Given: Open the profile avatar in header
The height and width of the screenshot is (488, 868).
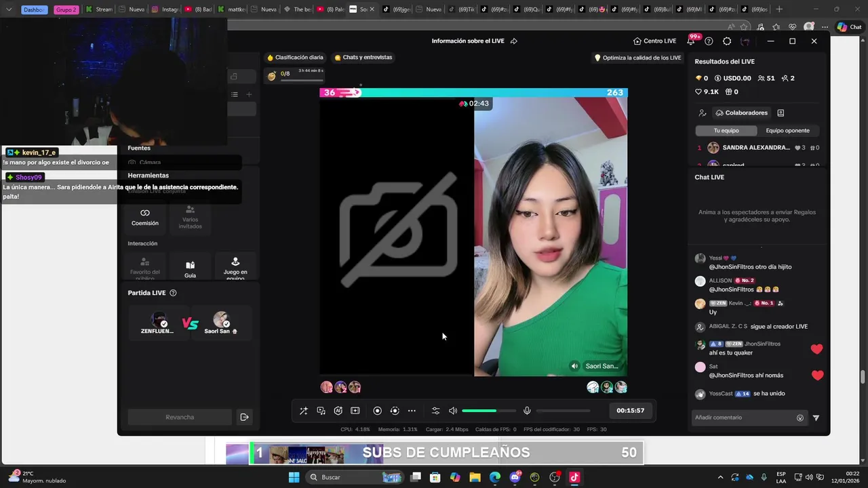Looking at the screenshot, I should (745, 41).
